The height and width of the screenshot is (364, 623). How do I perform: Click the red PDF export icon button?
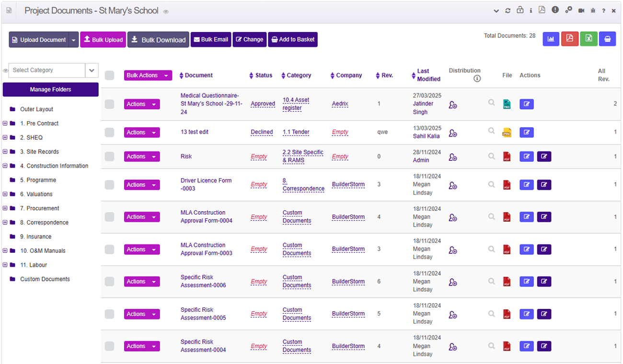coord(569,39)
